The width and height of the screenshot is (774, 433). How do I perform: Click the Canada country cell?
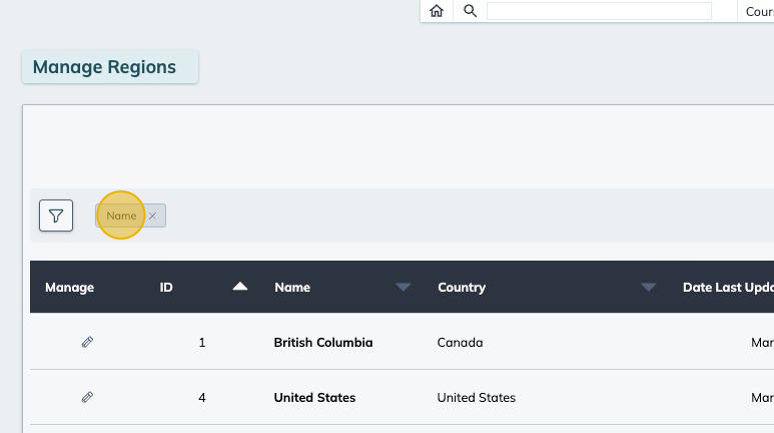460,342
